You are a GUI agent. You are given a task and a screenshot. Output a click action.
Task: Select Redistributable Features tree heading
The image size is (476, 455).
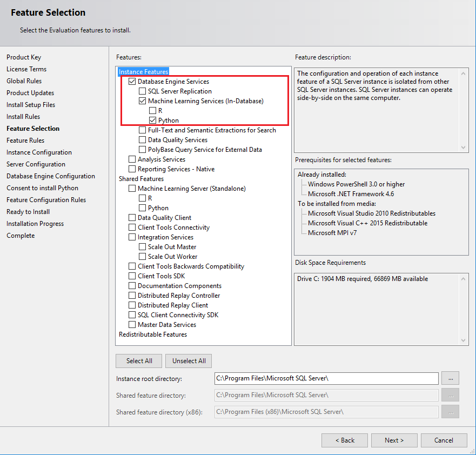[153, 334]
